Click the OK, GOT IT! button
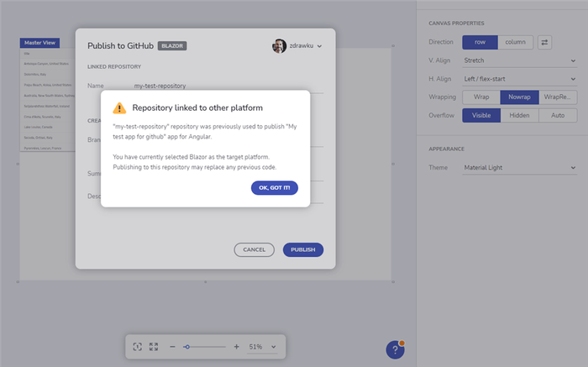This screenshot has height=367, width=588. pos(274,188)
